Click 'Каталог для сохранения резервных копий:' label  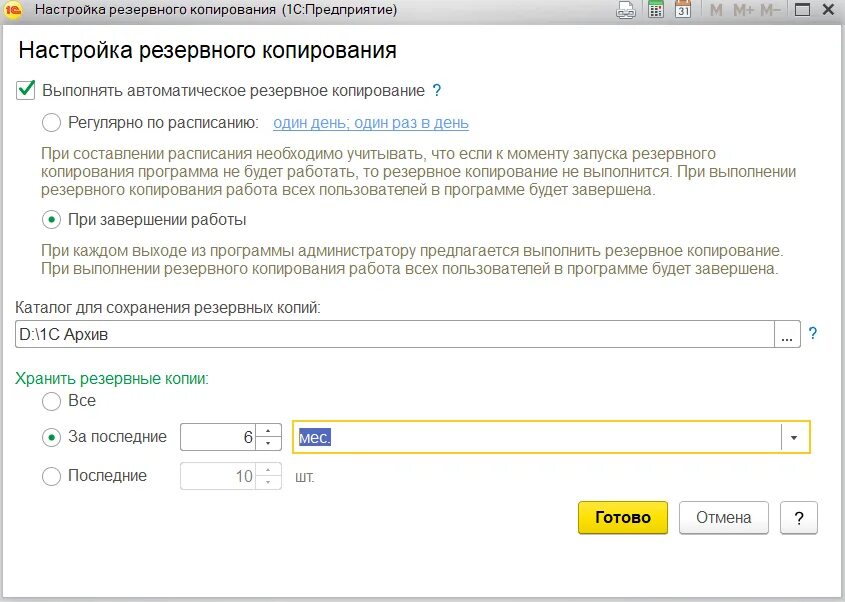click(168, 308)
